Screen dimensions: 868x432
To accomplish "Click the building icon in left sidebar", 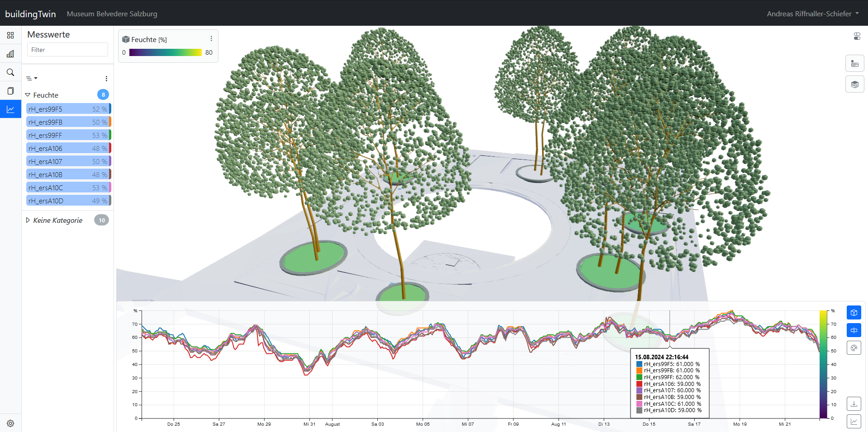I will point(10,54).
